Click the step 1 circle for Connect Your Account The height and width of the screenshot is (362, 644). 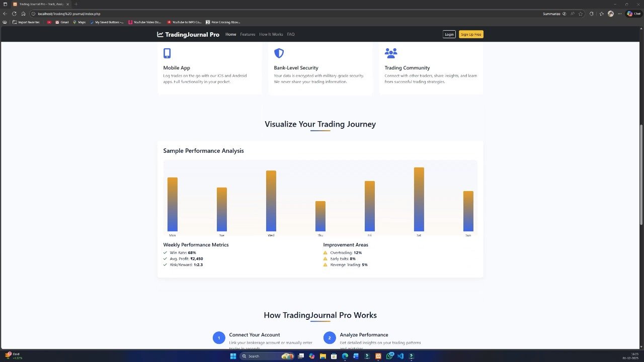tap(219, 338)
